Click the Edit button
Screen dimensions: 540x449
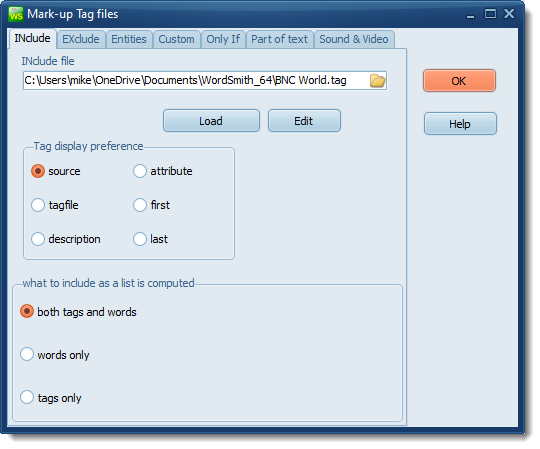tap(304, 121)
